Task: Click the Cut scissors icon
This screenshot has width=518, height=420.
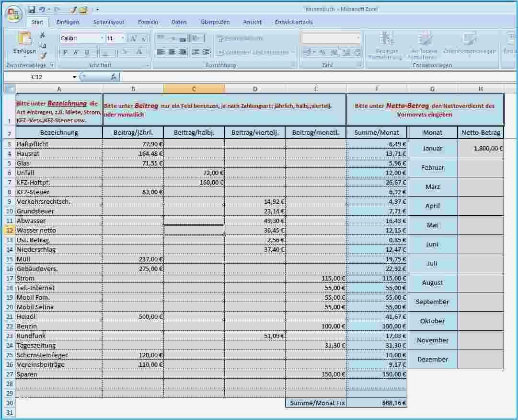Action: coord(43,35)
